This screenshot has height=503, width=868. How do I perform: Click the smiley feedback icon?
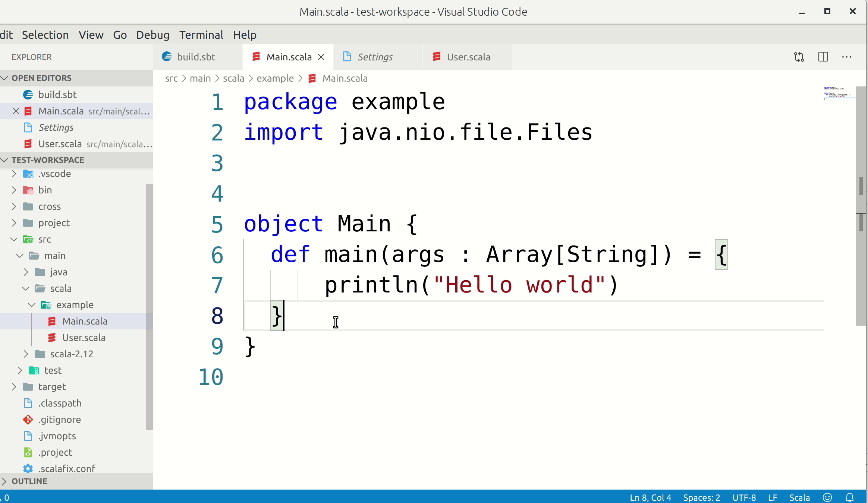827,497
